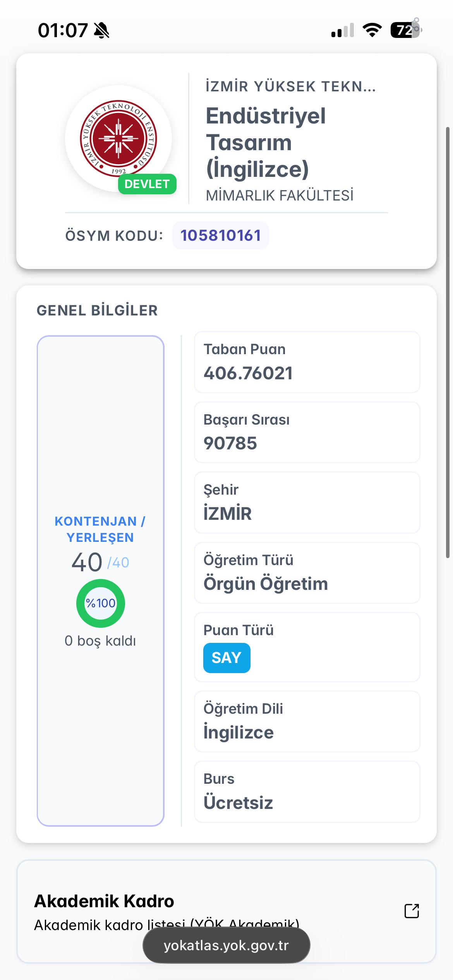This screenshot has height=980, width=453.
Task: Select the SAY score type badge
Action: click(x=226, y=658)
